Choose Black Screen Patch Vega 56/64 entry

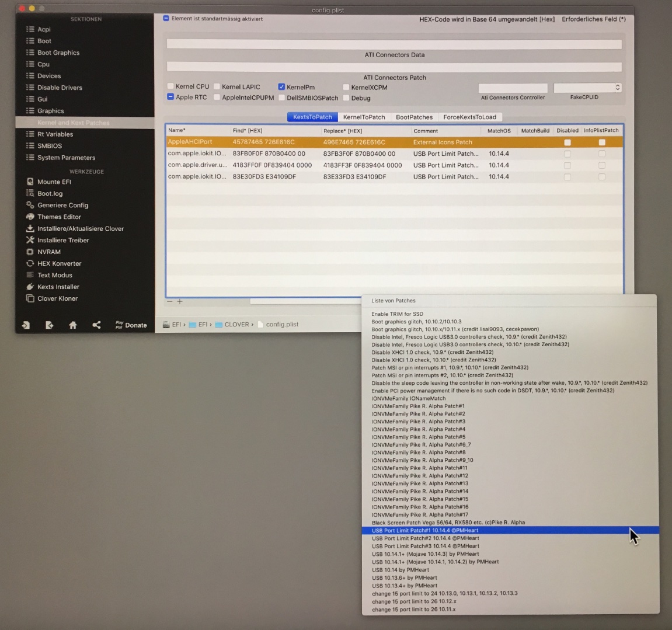(510, 523)
